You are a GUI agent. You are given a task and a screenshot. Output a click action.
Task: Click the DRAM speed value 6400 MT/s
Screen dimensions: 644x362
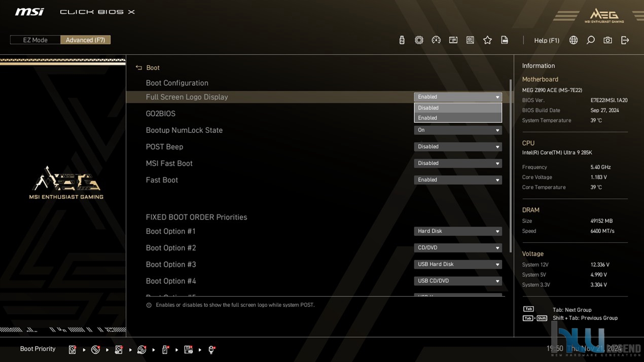(602, 231)
